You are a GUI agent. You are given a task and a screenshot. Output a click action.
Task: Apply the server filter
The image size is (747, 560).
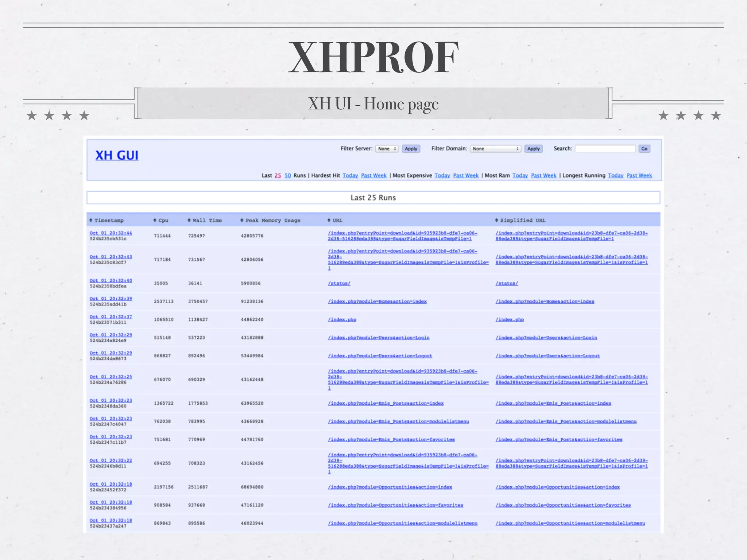pos(411,149)
